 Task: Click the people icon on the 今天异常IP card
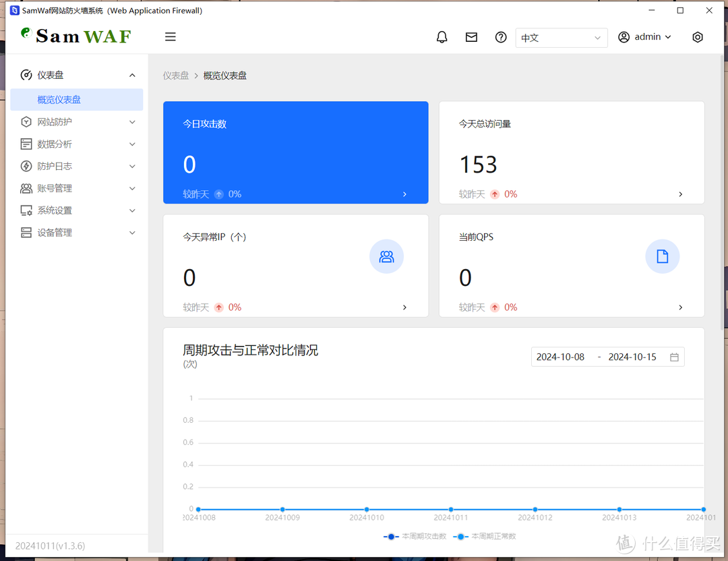(386, 256)
